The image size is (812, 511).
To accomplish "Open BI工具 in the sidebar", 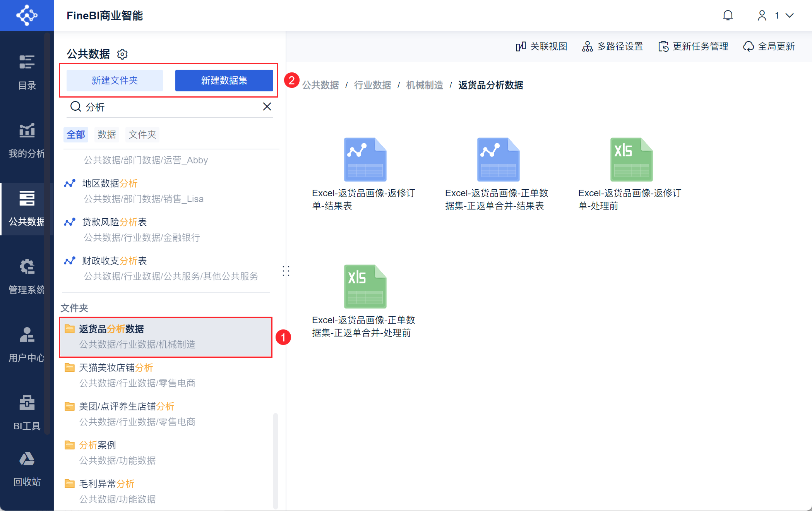I will point(27,413).
